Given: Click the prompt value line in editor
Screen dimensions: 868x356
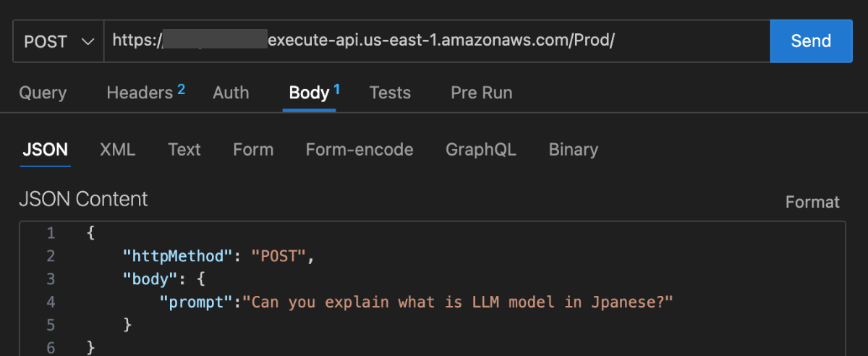Looking at the screenshot, I should 457,302.
